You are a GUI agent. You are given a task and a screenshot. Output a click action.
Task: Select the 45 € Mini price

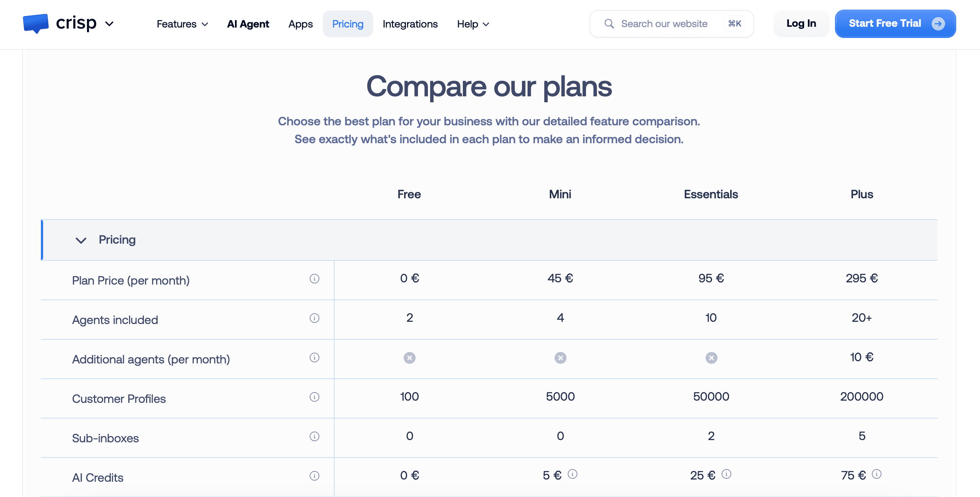(560, 278)
